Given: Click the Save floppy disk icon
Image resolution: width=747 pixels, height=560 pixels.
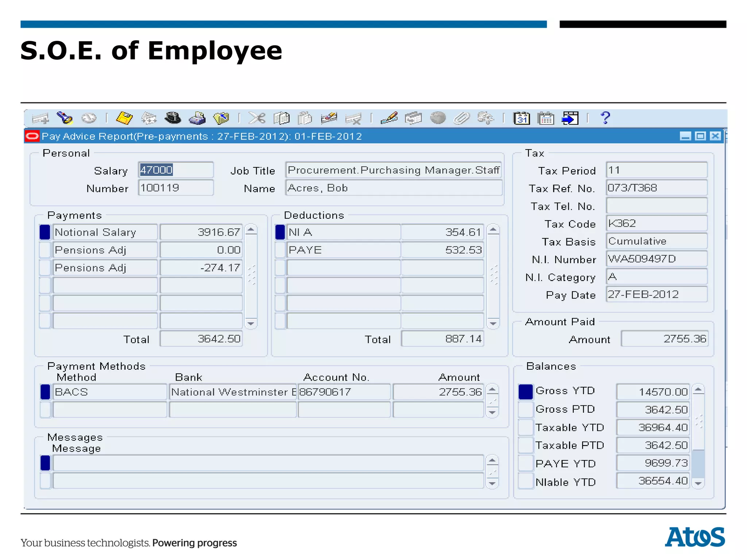Looking at the screenshot, I should tap(124, 118).
